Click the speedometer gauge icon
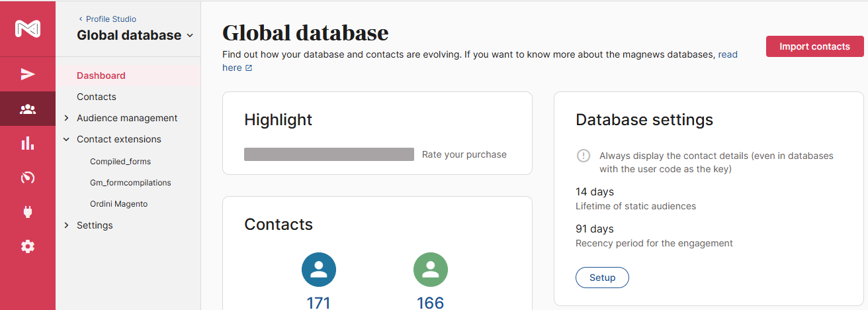Image resolution: width=868 pixels, height=310 pixels. click(x=28, y=178)
